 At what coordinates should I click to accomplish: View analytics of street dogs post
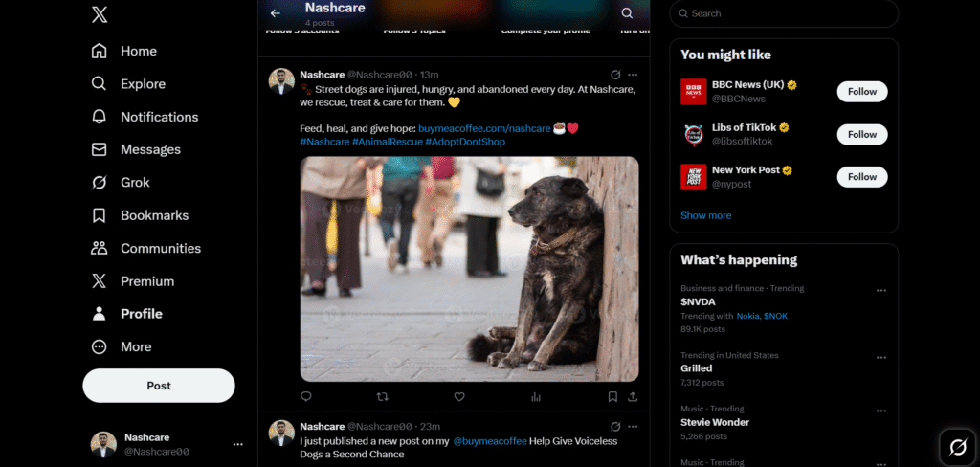pyautogui.click(x=536, y=396)
